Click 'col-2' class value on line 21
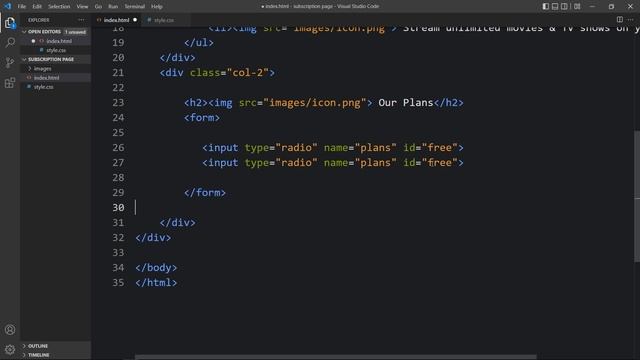640x360 pixels. click(x=248, y=73)
